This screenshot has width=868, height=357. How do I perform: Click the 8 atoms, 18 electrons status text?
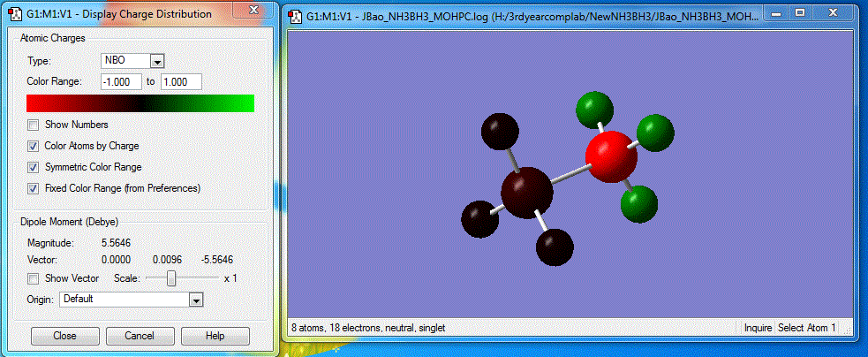[x=368, y=328]
